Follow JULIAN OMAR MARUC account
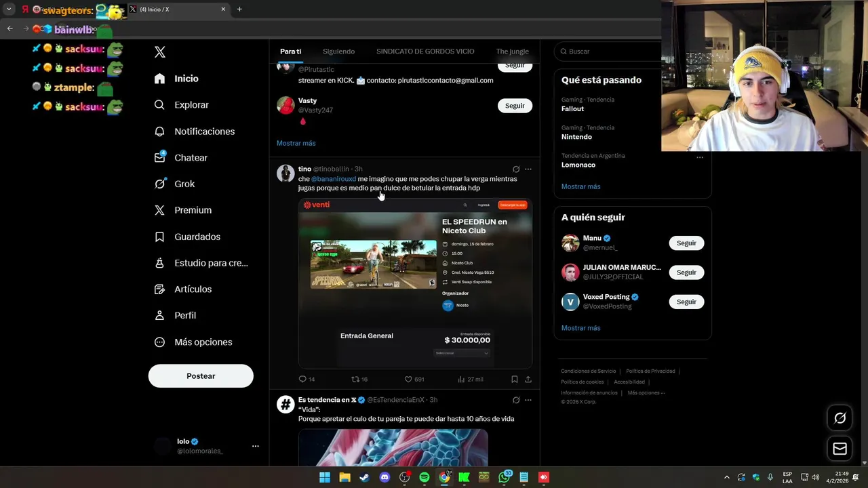The width and height of the screenshot is (868, 488). coord(686,272)
